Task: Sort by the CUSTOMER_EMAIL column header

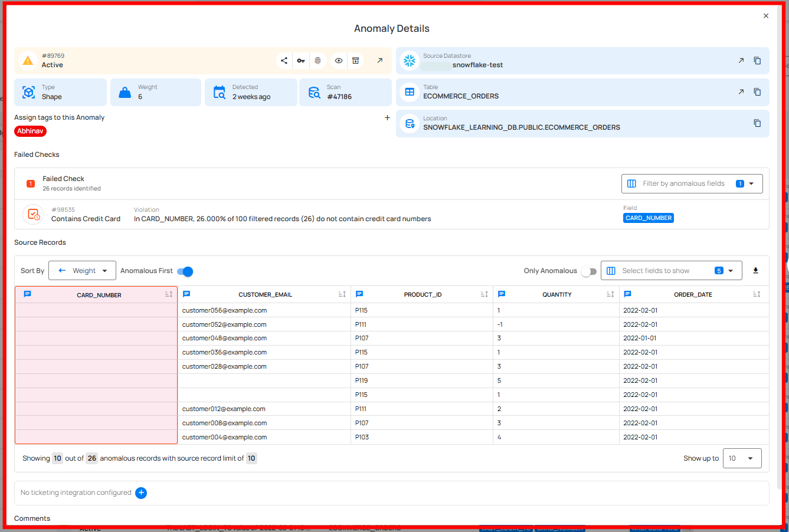Action: coord(265,294)
